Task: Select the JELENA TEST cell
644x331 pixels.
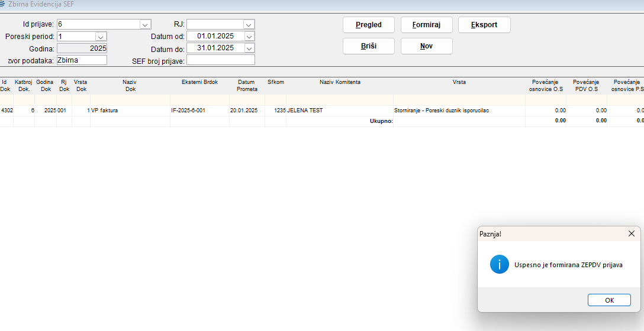Action: (x=339, y=111)
